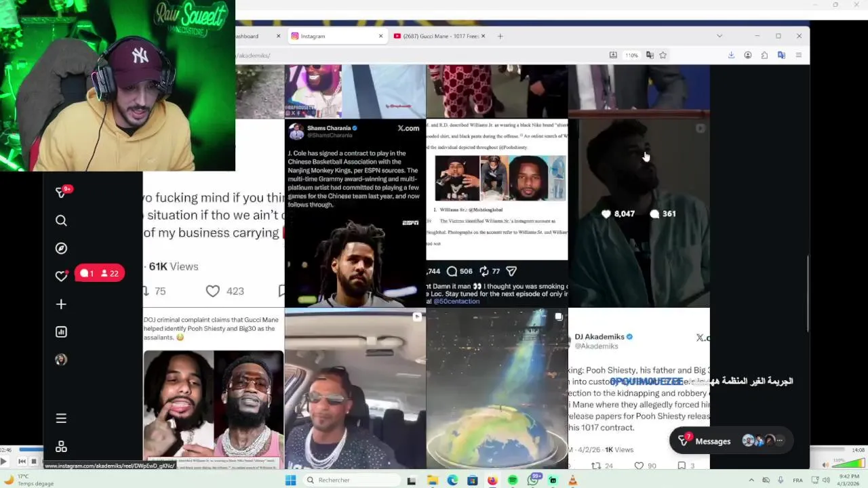Open the extensions puzzle icon
Image resolution: width=868 pixels, height=488 pixels.
(x=764, y=55)
